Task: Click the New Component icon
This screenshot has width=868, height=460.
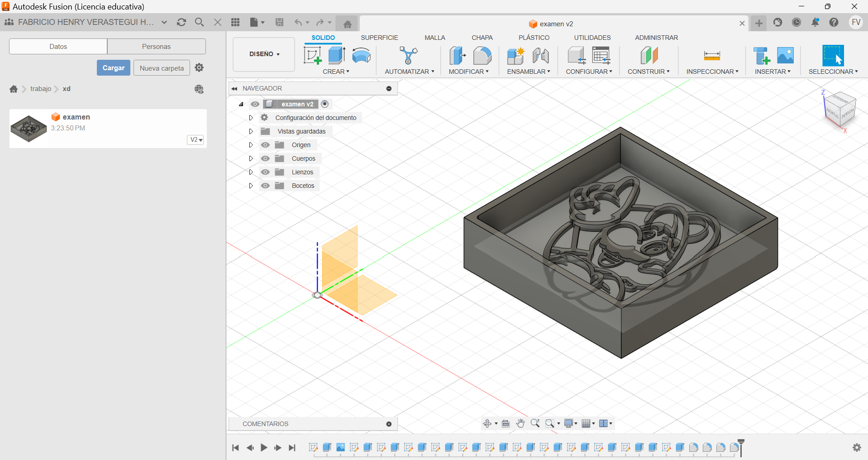Action: (x=515, y=56)
